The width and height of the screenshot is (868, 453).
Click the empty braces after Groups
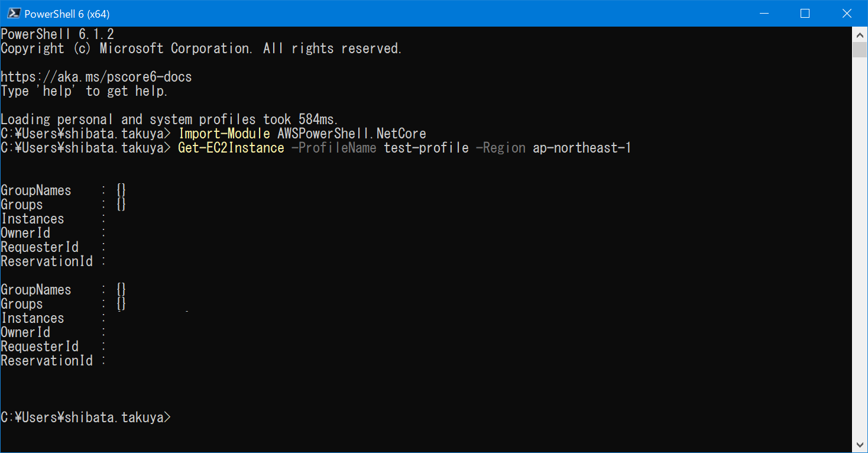(x=121, y=204)
